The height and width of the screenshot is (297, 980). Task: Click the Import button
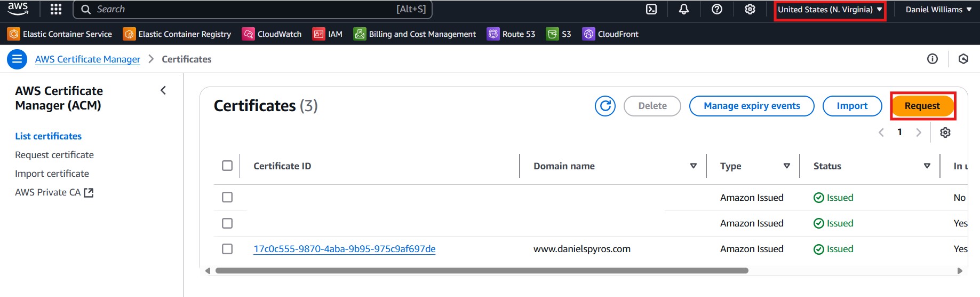[852, 106]
